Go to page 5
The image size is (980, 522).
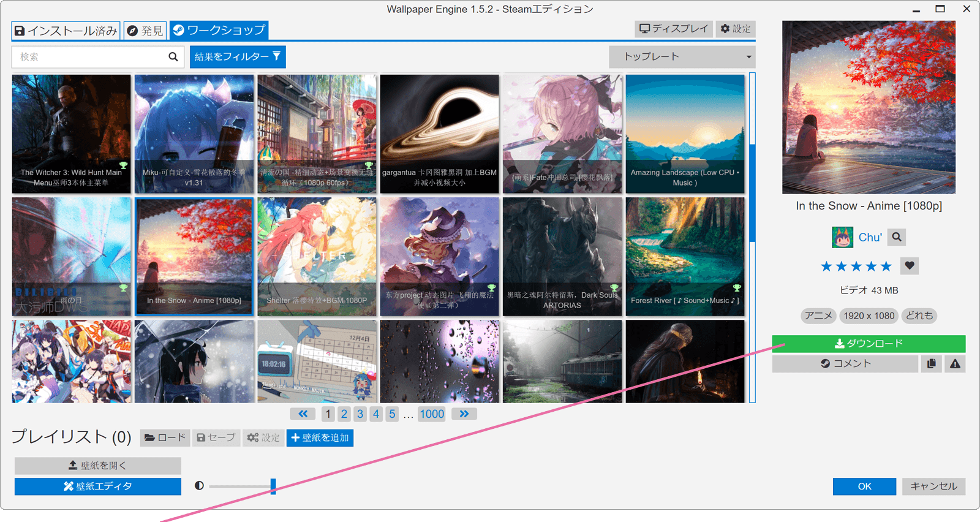coord(392,414)
